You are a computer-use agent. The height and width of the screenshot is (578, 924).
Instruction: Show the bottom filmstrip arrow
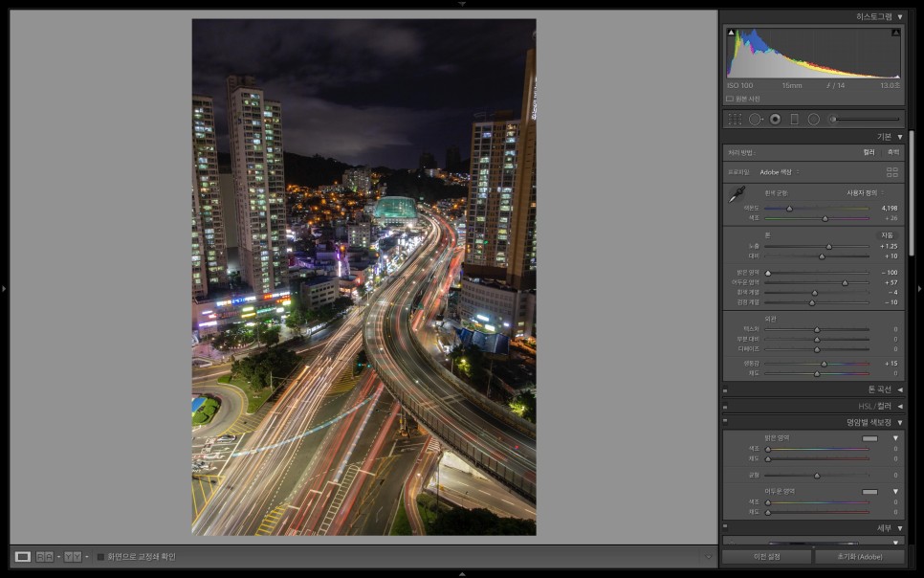[462, 574]
